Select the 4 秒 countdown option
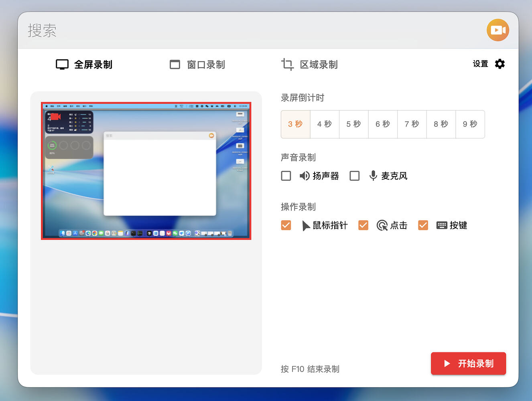The height and width of the screenshot is (401, 532). coord(325,124)
